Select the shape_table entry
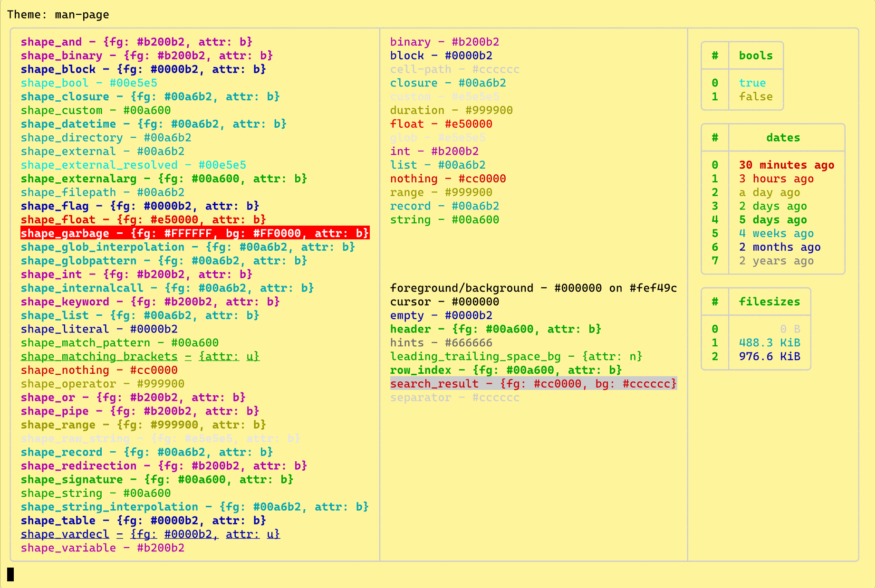876x588 pixels. click(x=143, y=521)
